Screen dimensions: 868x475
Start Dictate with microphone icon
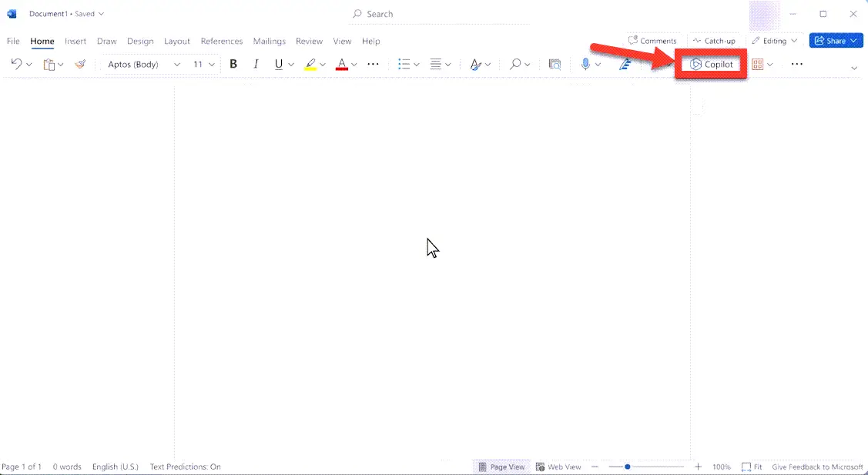point(585,64)
